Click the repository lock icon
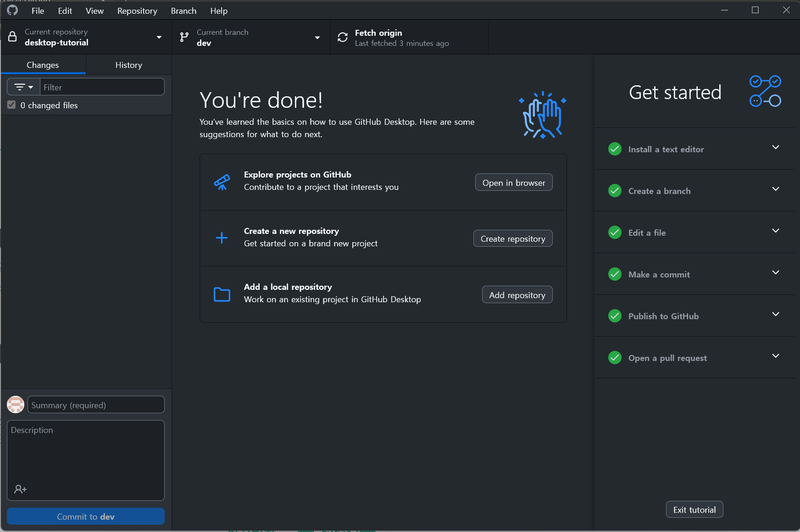 [x=13, y=36]
